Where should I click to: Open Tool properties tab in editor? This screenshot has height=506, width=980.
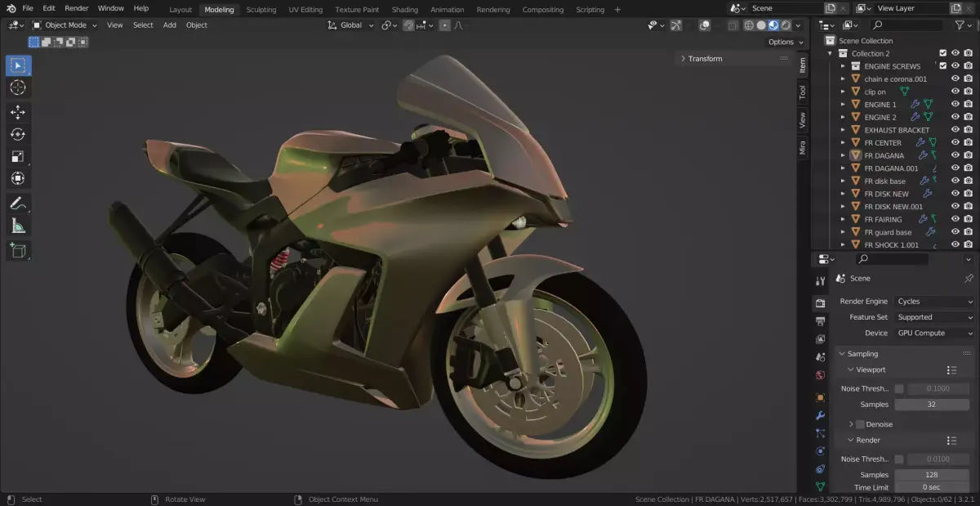pyautogui.click(x=820, y=280)
